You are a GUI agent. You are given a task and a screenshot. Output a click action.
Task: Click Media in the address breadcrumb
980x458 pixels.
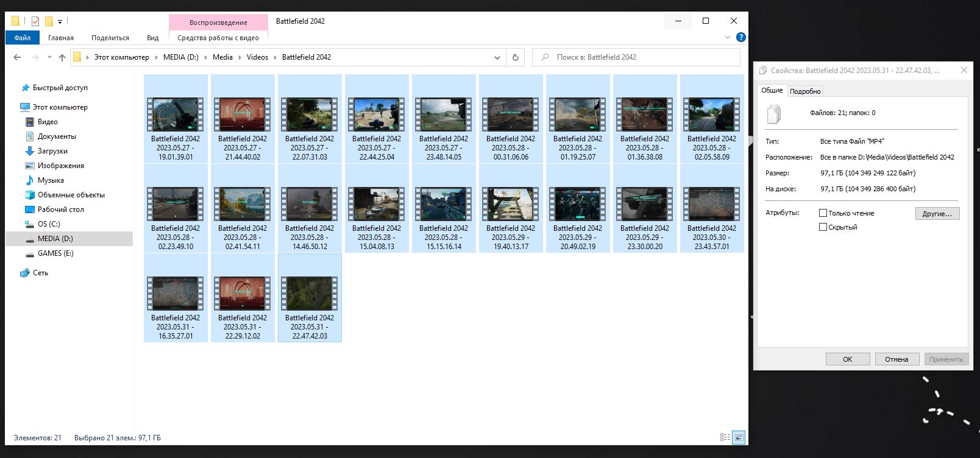[x=222, y=57]
